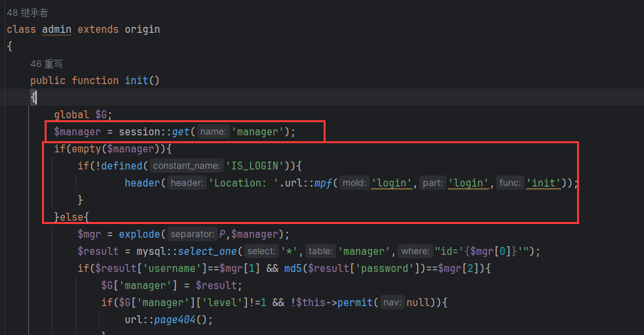The height and width of the screenshot is (335, 644).
Task: Click the select_one method of mysql
Action: click(207, 252)
